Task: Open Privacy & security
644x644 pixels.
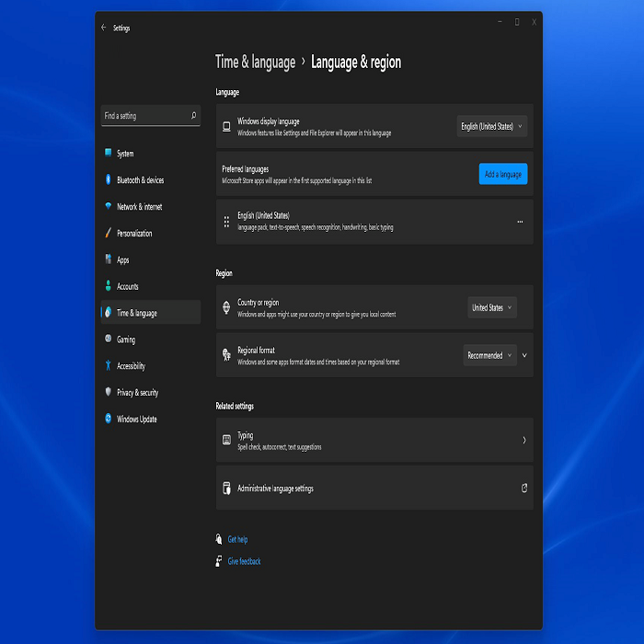Action: [x=151, y=392]
